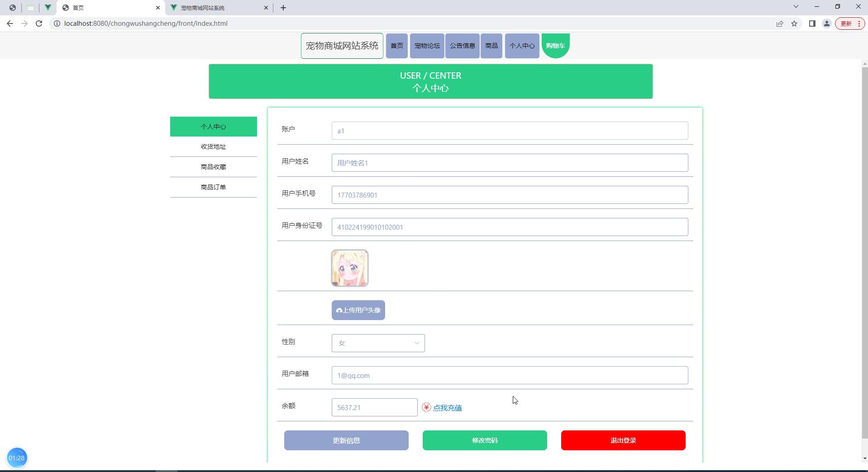Open the 个人中心 navigation item

point(522,46)
